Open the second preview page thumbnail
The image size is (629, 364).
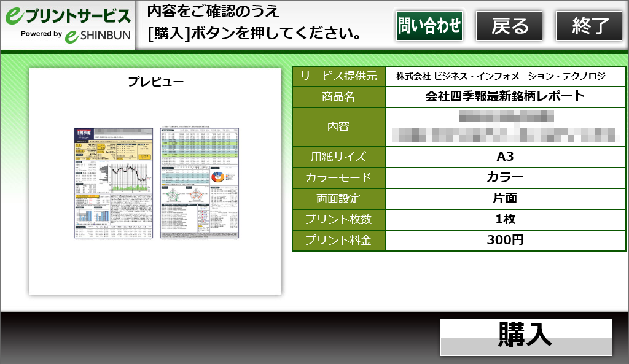point(200,183)
